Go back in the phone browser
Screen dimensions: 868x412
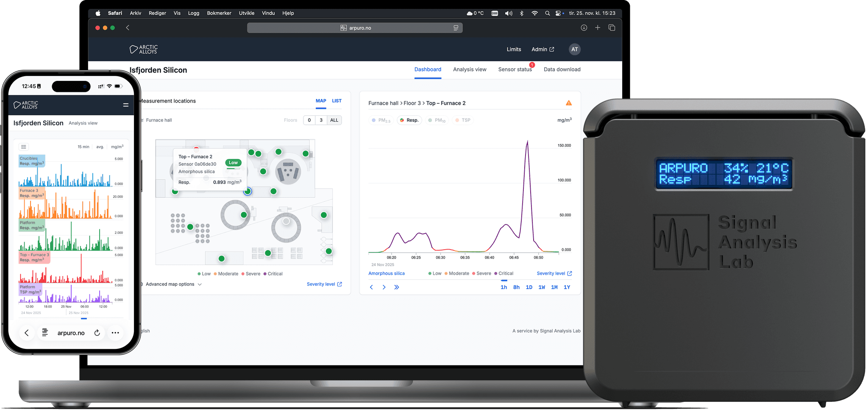coord(26,333)
